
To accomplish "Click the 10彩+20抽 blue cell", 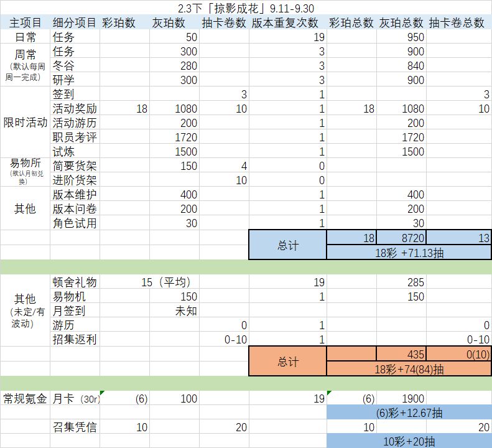I will 409,441.
